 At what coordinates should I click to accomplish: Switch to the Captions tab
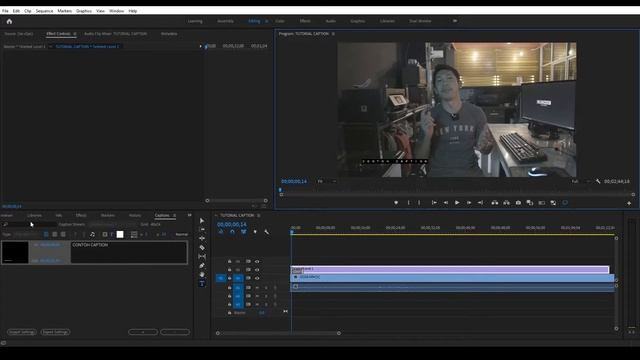[162, 215]
